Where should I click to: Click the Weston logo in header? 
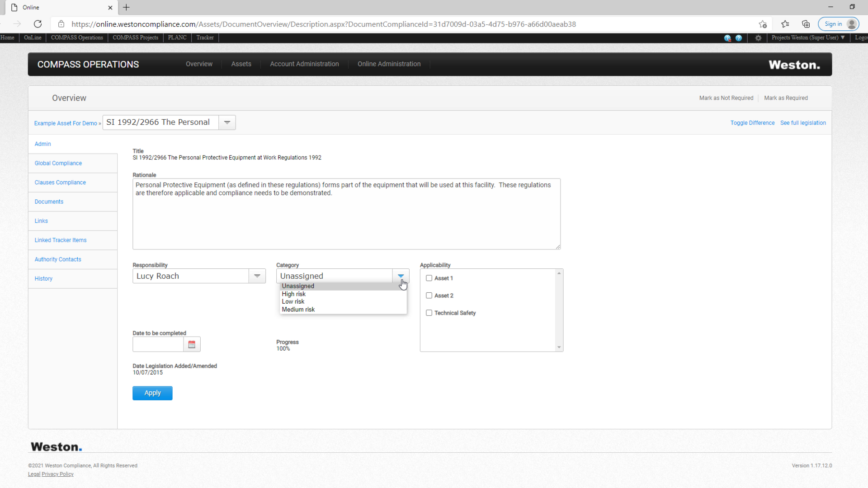794,65
